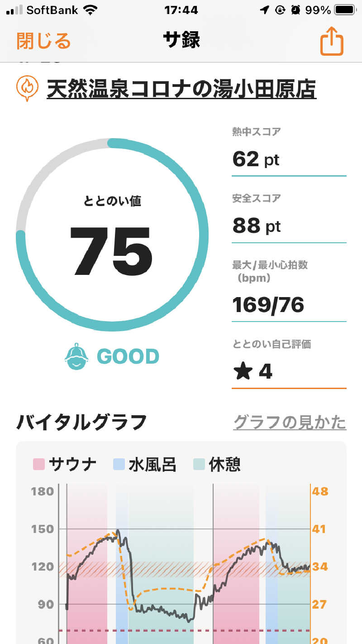The height and width of the screenshot is (644, 362).
Task: Tap the 安全スコア 88 pt value
Action: coord(257,226)
